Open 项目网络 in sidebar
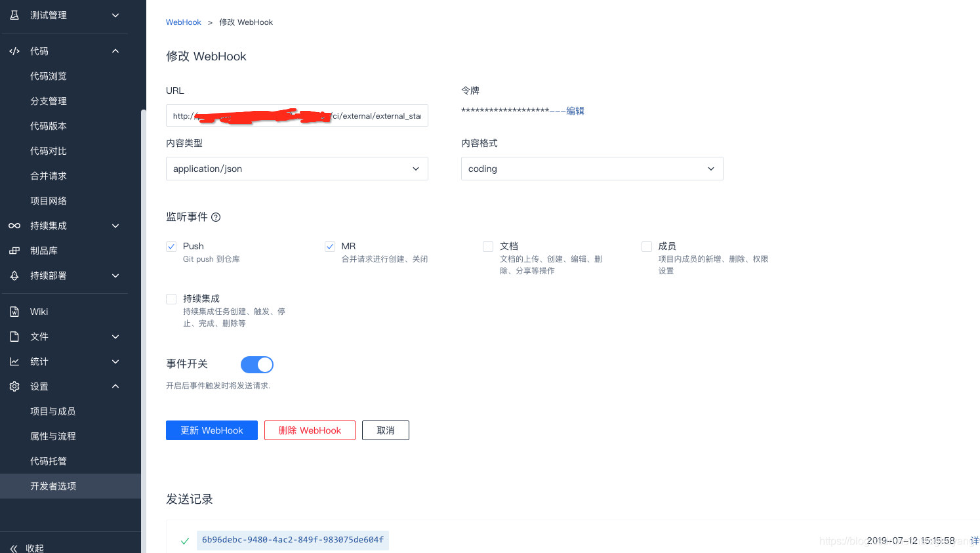 click(x=49, y=201)
